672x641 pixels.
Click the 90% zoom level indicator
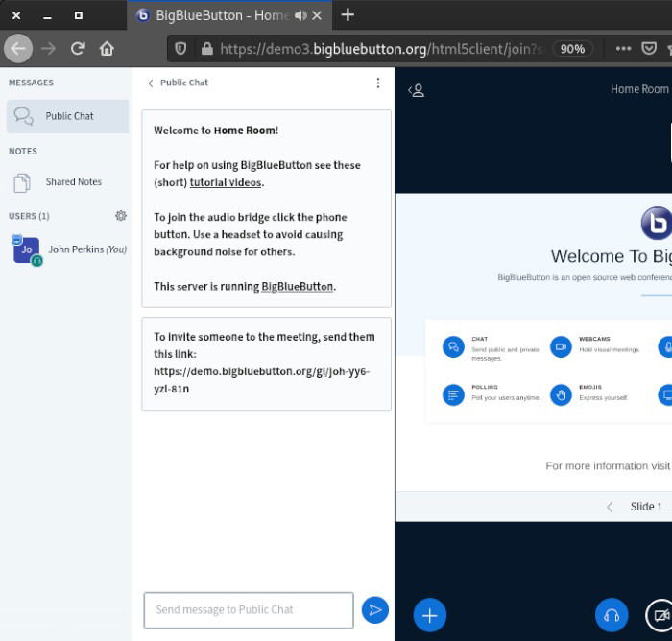tap(572, 49)
